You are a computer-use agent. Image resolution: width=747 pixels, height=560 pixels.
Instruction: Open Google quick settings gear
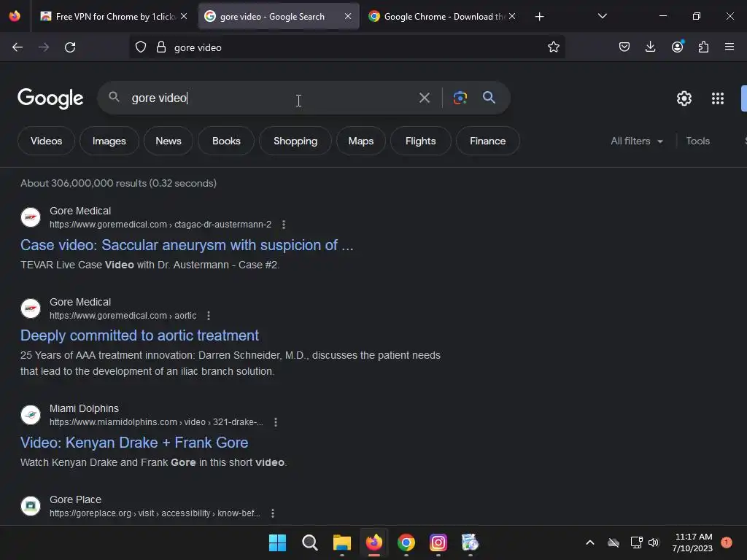(684, 98)
